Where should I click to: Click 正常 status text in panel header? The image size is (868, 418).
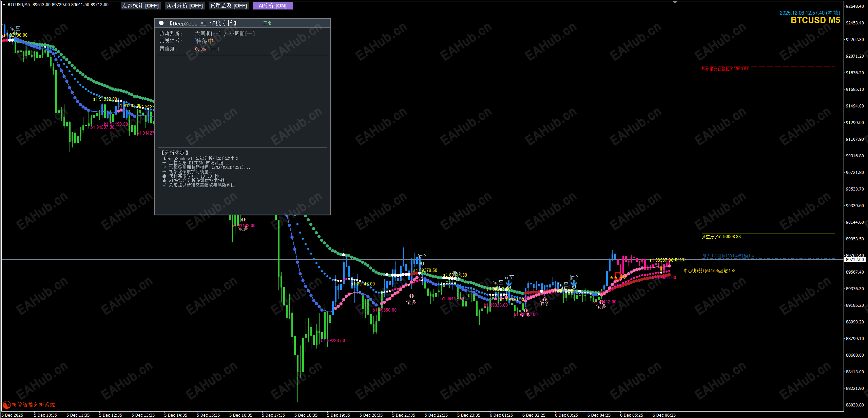pyautogui.click(x=267, y=23)
